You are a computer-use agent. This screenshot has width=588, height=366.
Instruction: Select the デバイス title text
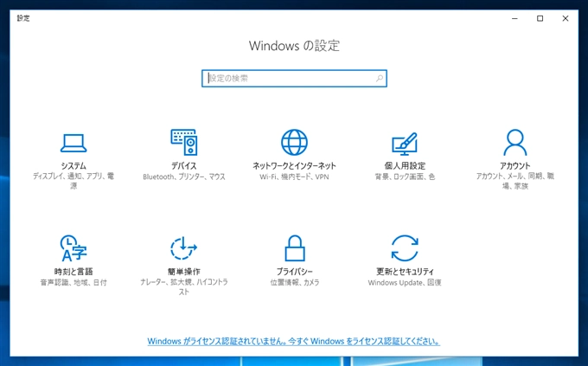coord(183,165)
